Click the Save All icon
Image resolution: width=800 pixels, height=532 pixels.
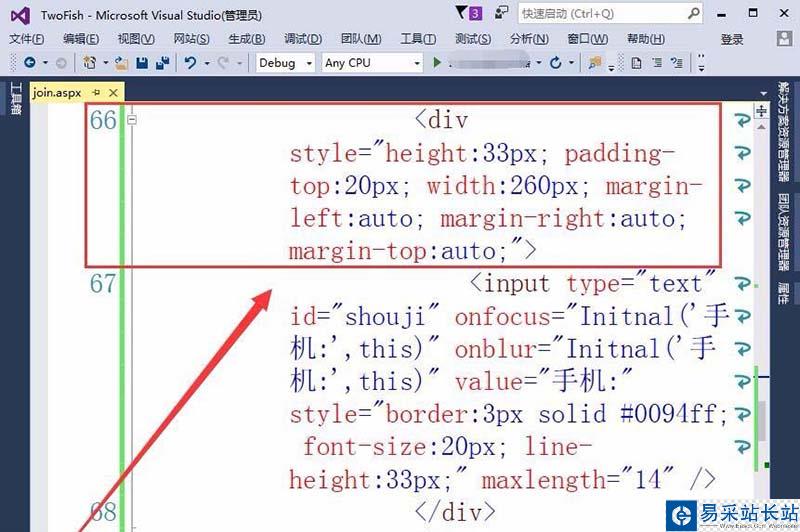[163, 63]
